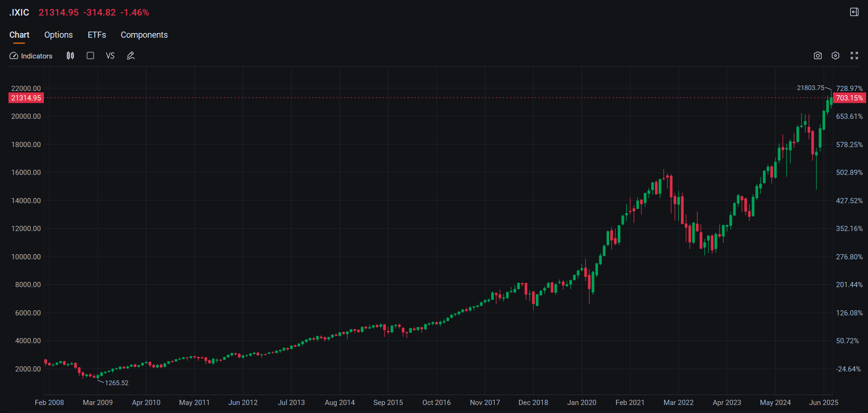
Task: Click the .IXIC ticker symbol
Action: tap(19, 12)
